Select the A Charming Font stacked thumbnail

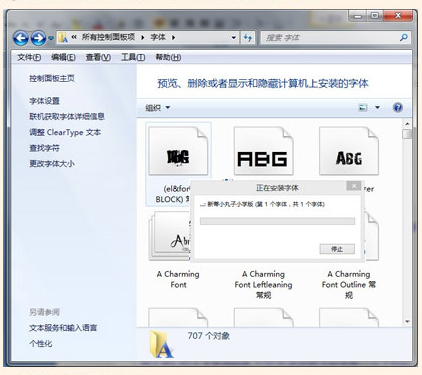point(169,236)
